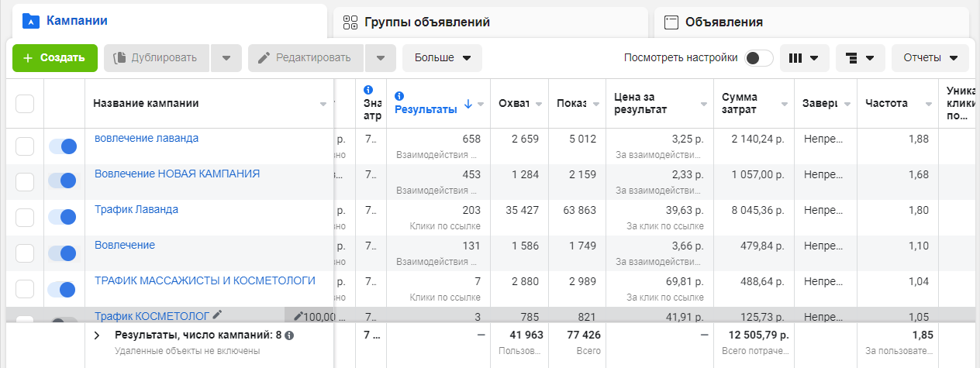Select checkbox for Трафик Лаванда row
This screenshot has width=980, height=368.
[25, 218]
